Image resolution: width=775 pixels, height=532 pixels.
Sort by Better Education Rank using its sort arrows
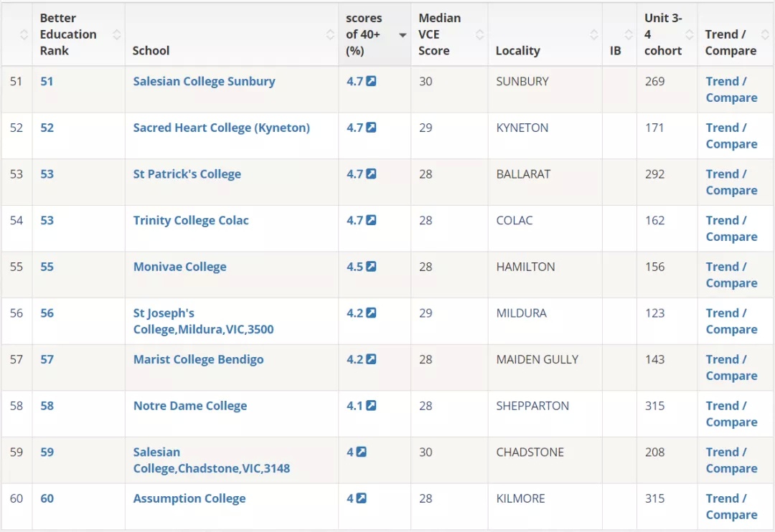[117, 34]
